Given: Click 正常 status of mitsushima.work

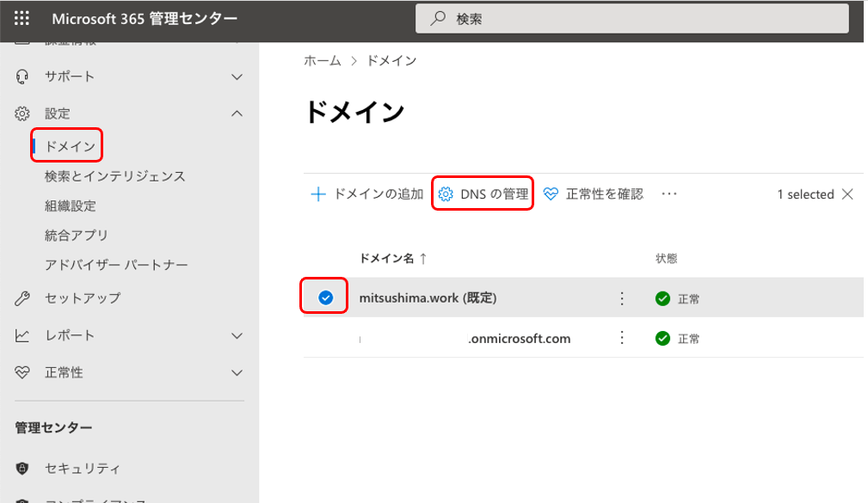Looking at the screenshot, I should tap(689, 299).
